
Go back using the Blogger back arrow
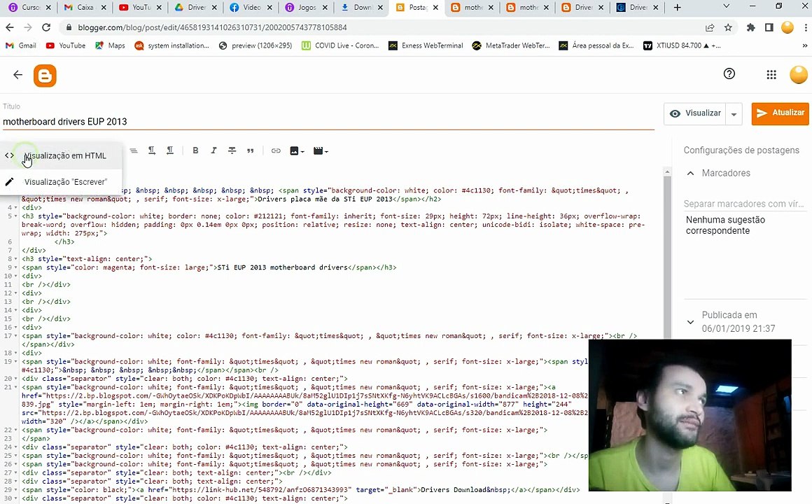pyautogui.click(x=17, y=75)
